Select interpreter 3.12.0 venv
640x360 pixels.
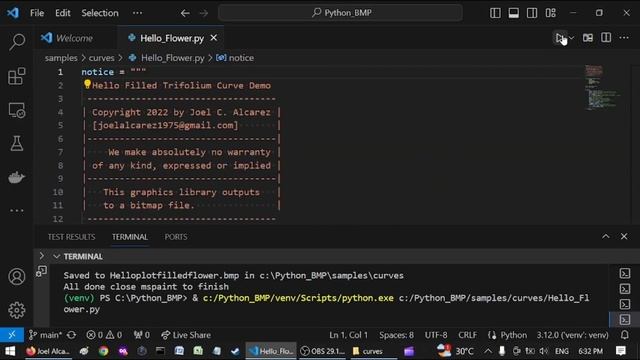point(572,335)
